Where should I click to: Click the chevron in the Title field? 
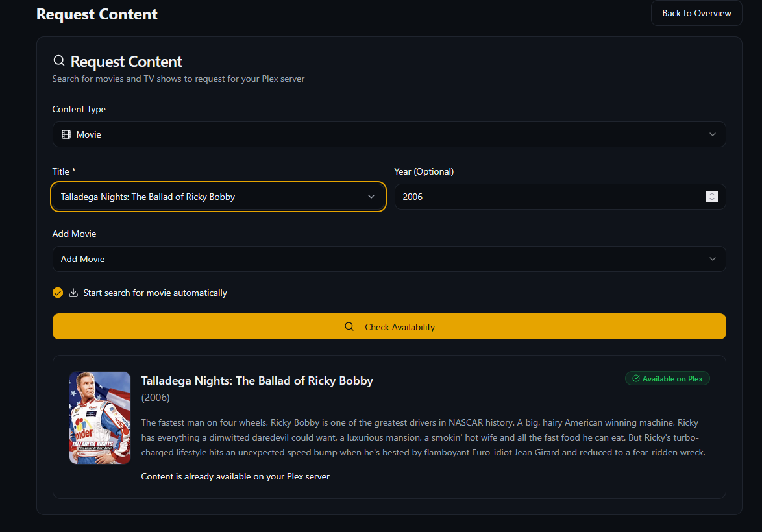(x=371, y=197)
